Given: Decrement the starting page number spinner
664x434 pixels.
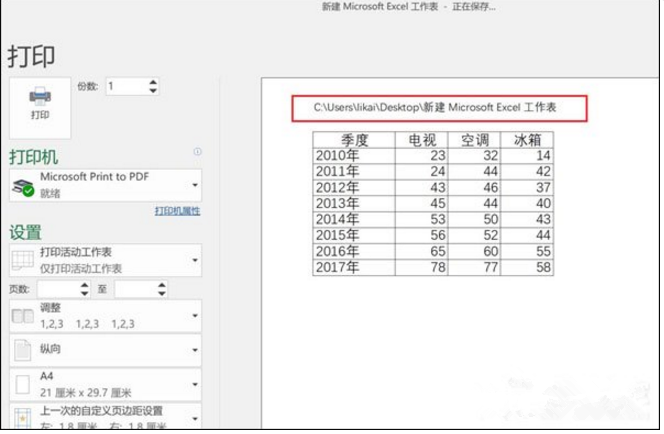Looking at the screenshot, I should 85,293.
